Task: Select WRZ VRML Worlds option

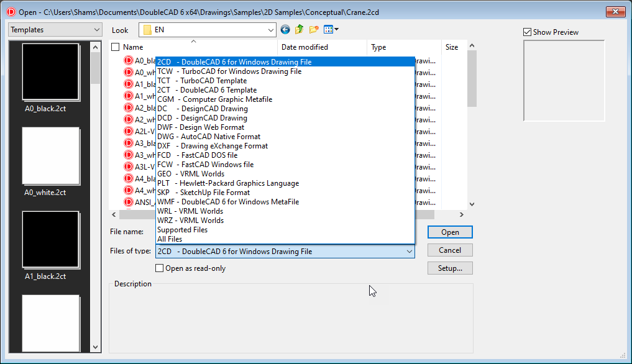Action: pyautogui.click(x=285, y=220)
